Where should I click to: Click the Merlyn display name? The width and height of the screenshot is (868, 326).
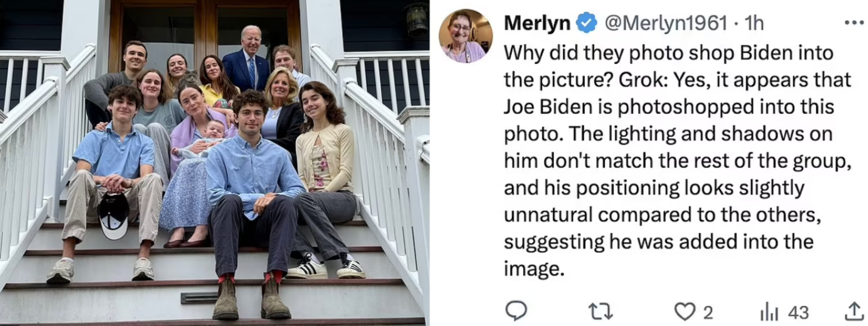(537, 23)
